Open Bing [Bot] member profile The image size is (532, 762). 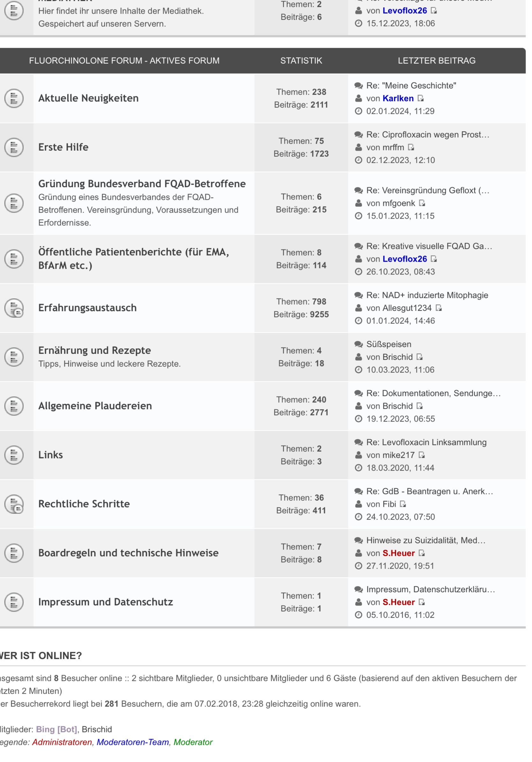point(56,729)
